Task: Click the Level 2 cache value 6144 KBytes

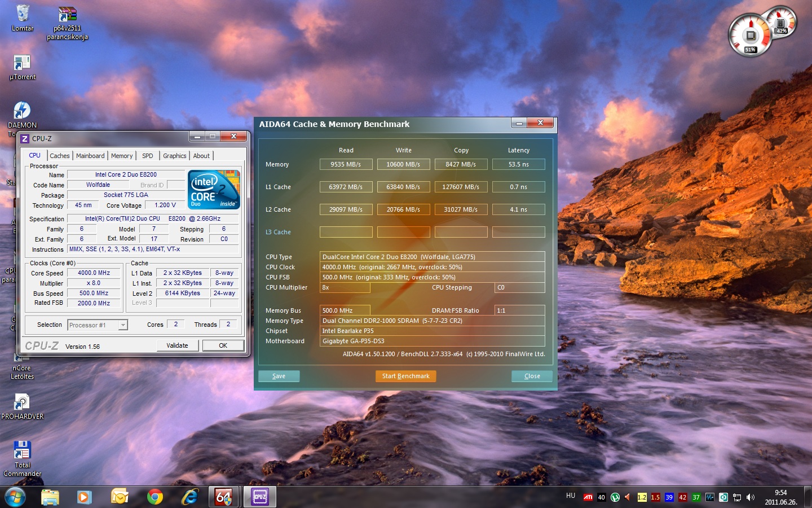Action: (x=183, y=293)
